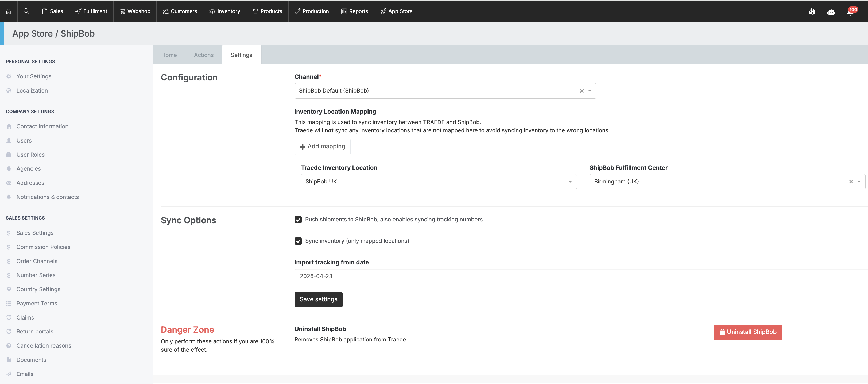868x384 pixels.
Task: Click the Birmingham (UK) fulfillment center value
Action: (616, 182)
